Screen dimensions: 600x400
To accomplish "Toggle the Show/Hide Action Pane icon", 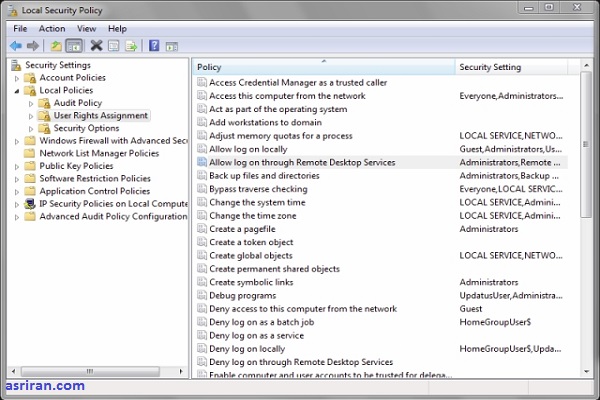I will click(x=172, y=46).
